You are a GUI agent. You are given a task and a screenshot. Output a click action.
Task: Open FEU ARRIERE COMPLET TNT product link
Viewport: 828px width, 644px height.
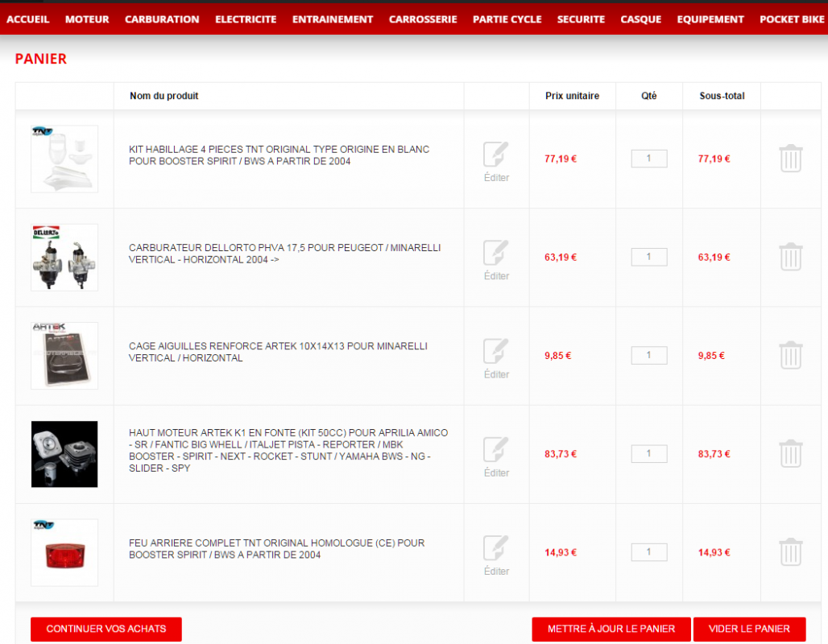coord(277,549)
